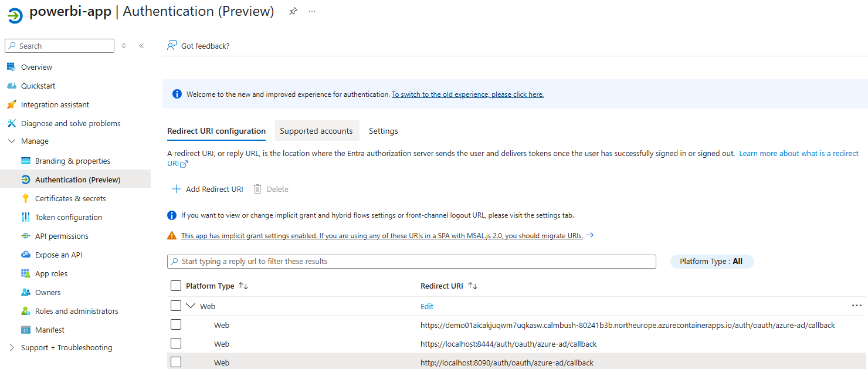
Task: Click the powerbi-app application logo icon
Action: point(15,15)
